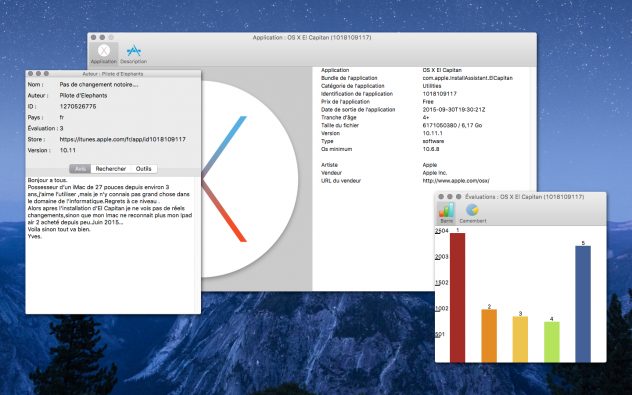Switch to the Outils tab
Viewport: 632px width, 395px height.
point(143,169)
